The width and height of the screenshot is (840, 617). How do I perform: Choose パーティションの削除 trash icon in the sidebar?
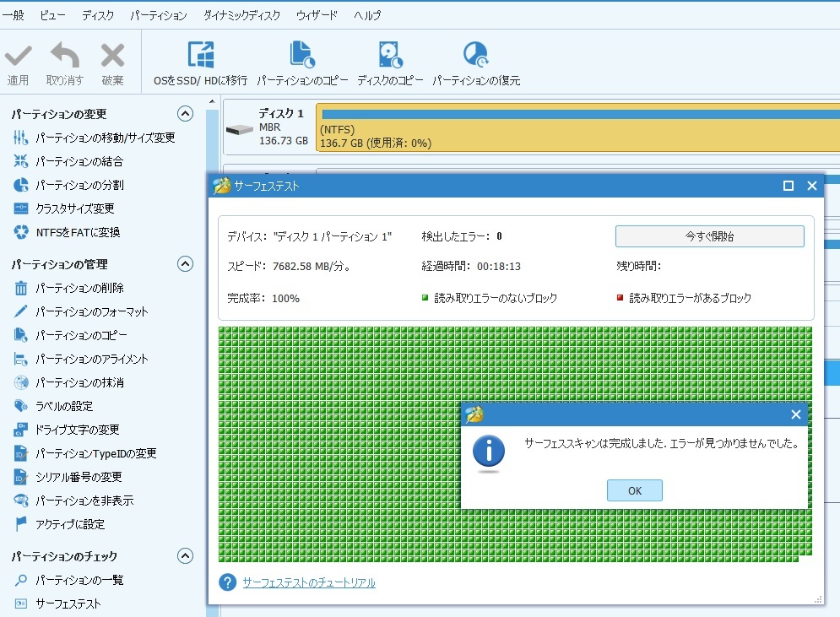(x=22, y=288)
